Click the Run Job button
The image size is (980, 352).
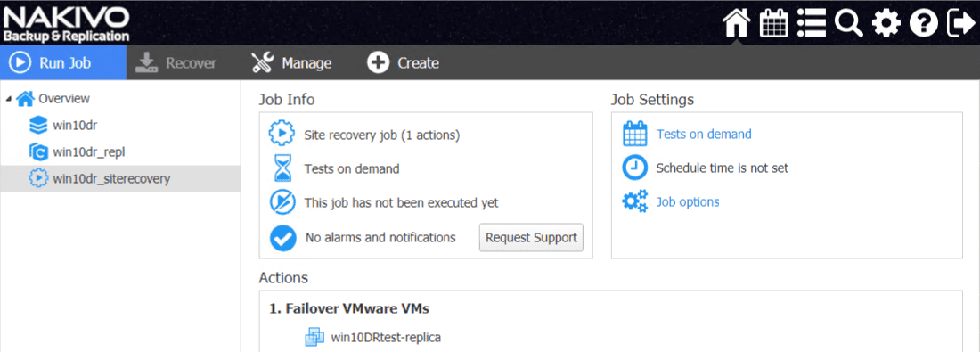[x=63, y=62]
